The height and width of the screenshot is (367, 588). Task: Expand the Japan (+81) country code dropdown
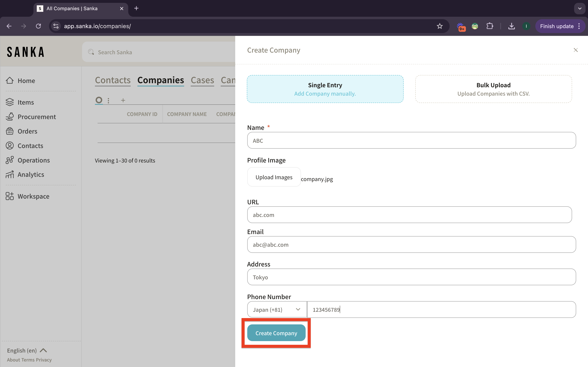click(x=277, y=310)
